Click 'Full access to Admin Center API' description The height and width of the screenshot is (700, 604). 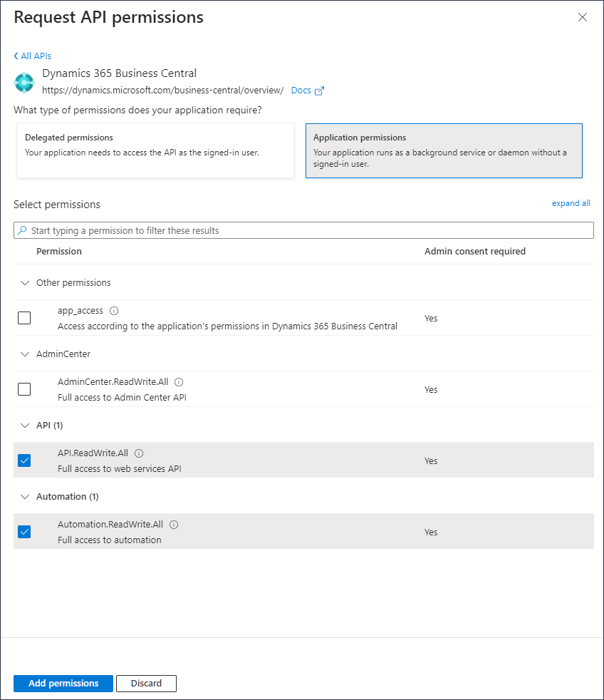123,397
